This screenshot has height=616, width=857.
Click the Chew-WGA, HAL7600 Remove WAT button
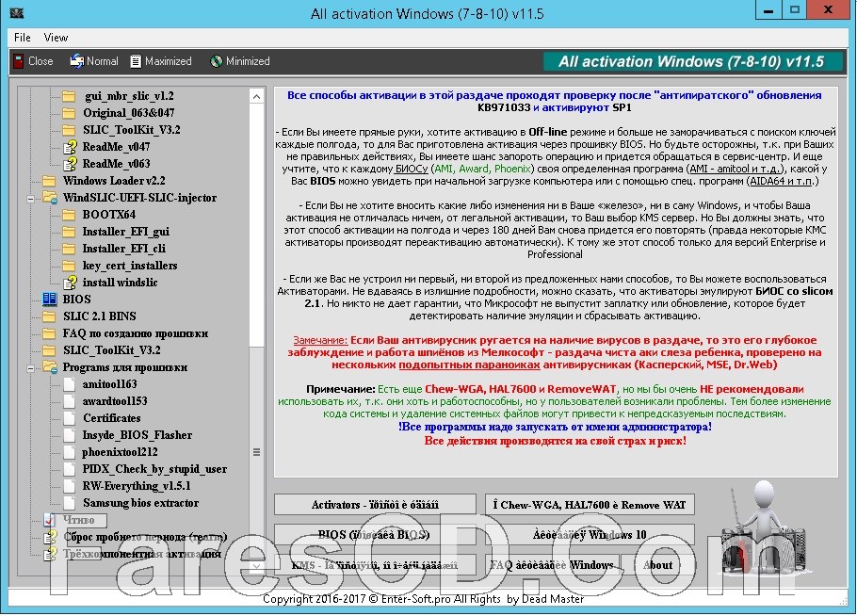point(590,505)
